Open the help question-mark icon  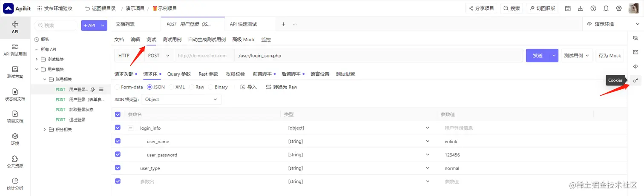pyautogui.click(x=593, y=9)
